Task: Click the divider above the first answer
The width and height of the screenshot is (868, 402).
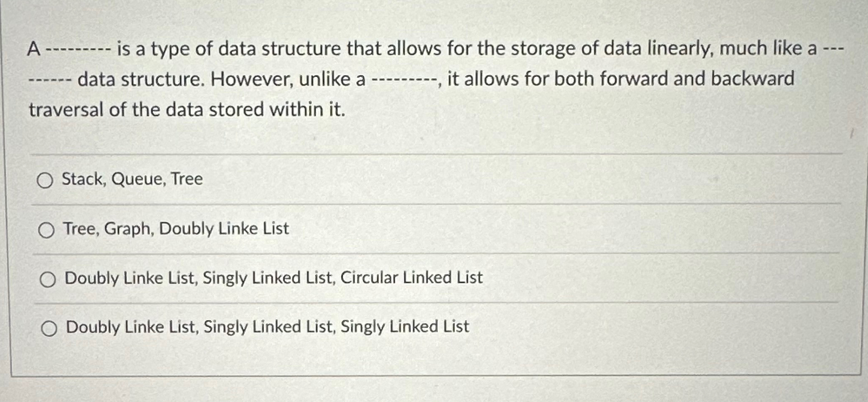Action: click(x=433, y=155)
